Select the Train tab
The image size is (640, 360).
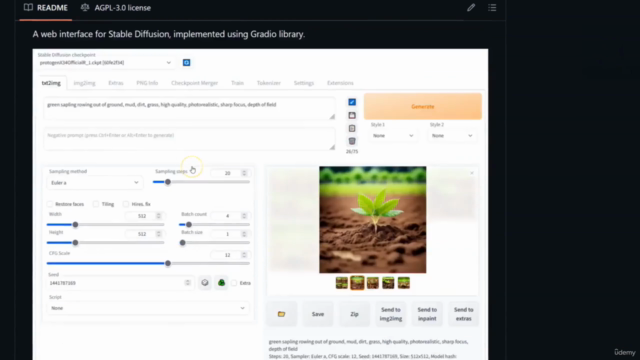237,83
